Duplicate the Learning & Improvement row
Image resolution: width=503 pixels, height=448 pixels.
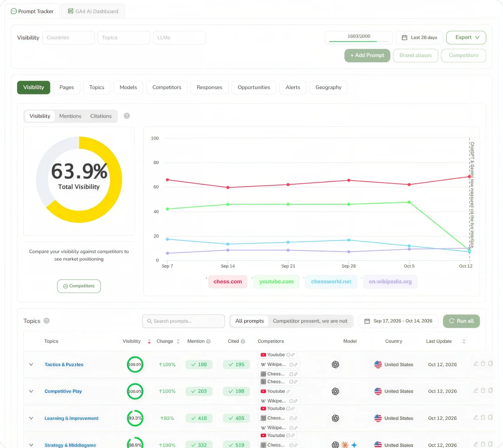coord(490,417)
